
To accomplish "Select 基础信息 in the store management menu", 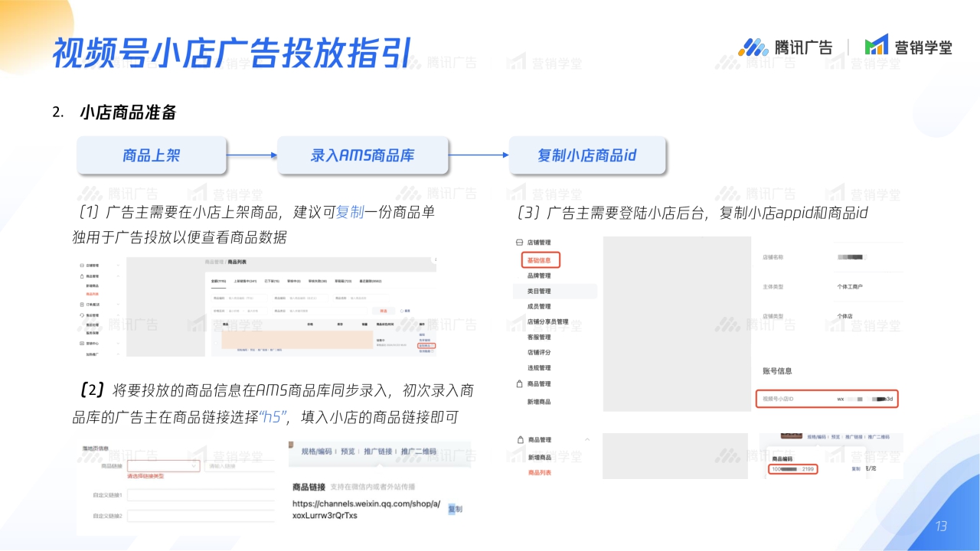I will click(x=541, y=261).
